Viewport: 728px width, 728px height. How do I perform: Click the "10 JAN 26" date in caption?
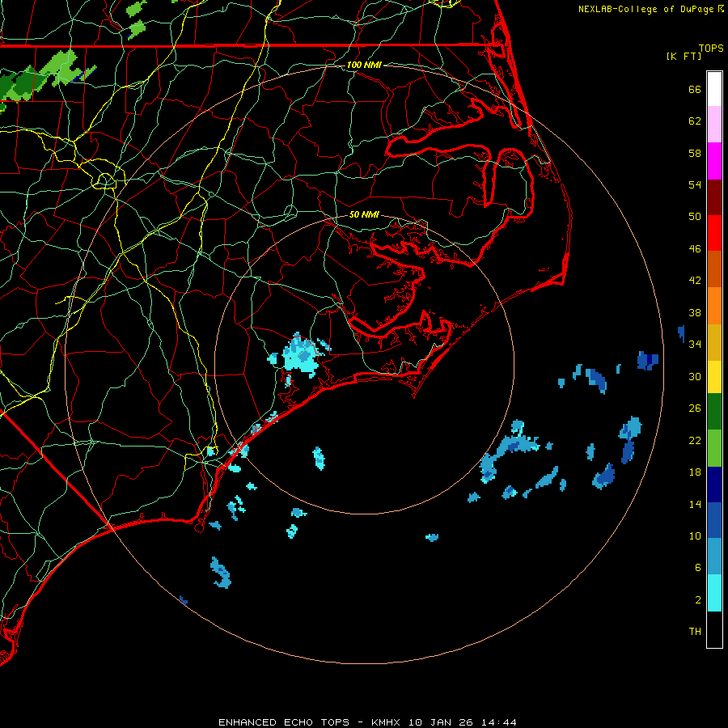tap(441, 722)
